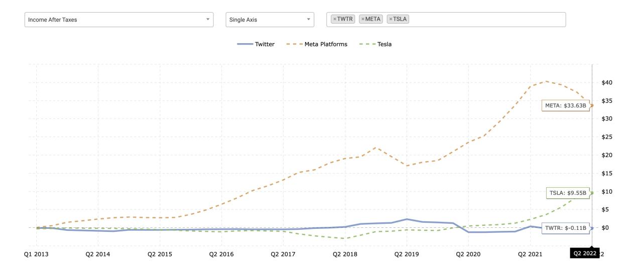The width and height of the screenshot is (644, 270).
Task: Click the black Q2 2022 date tooltip
Action: (x=584, y=253)
